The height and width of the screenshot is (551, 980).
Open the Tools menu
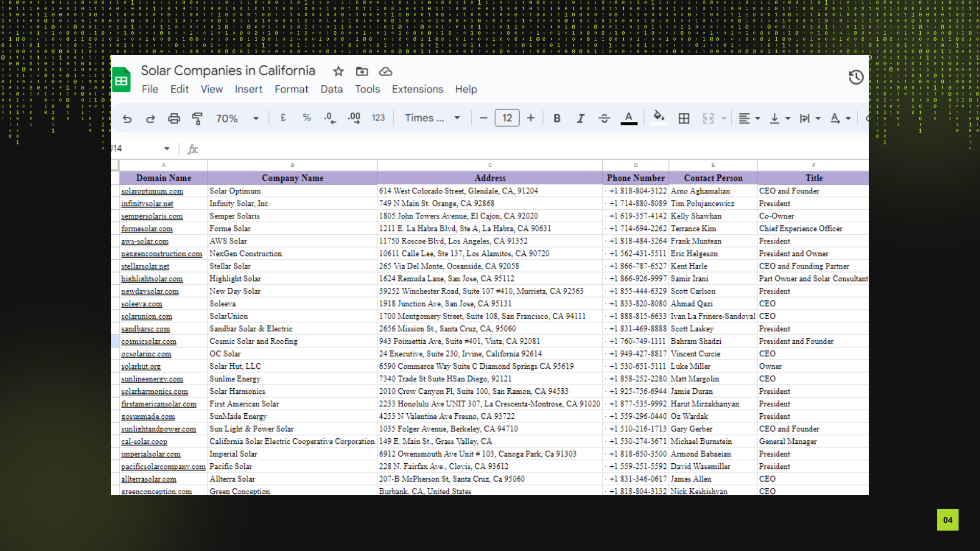pos(367,89)
